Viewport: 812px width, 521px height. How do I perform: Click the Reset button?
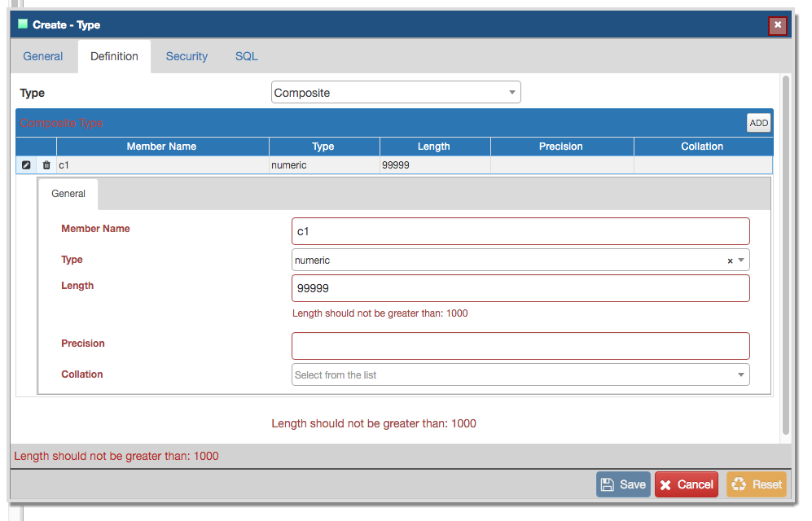[x=756, y=484]
